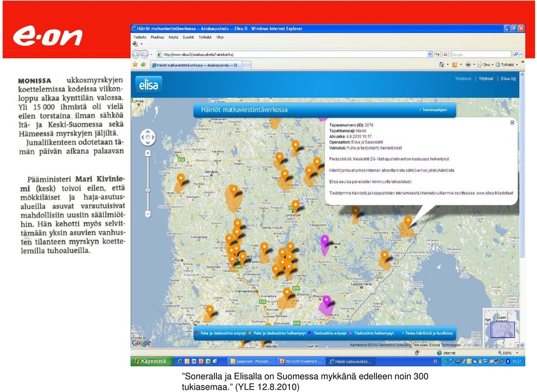Viewport: 537px width, 392px height.
Task: Click the Internet Explorer quick launch icon
Action: click(180, 361)
